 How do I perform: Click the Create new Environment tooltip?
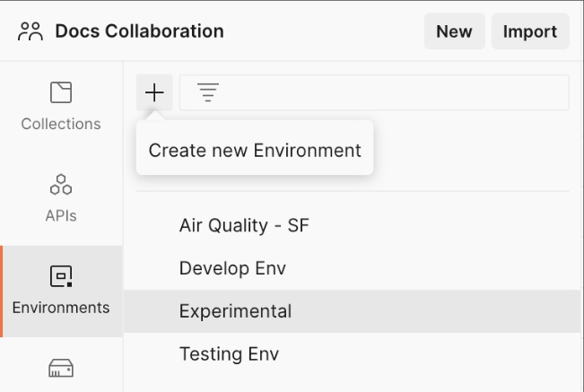[x=255, y=150]
